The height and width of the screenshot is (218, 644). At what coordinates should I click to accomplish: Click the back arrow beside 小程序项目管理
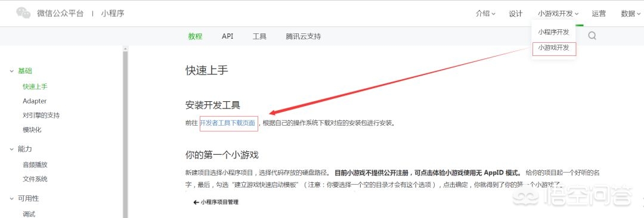pyautogui.click(x=196, y=202)
